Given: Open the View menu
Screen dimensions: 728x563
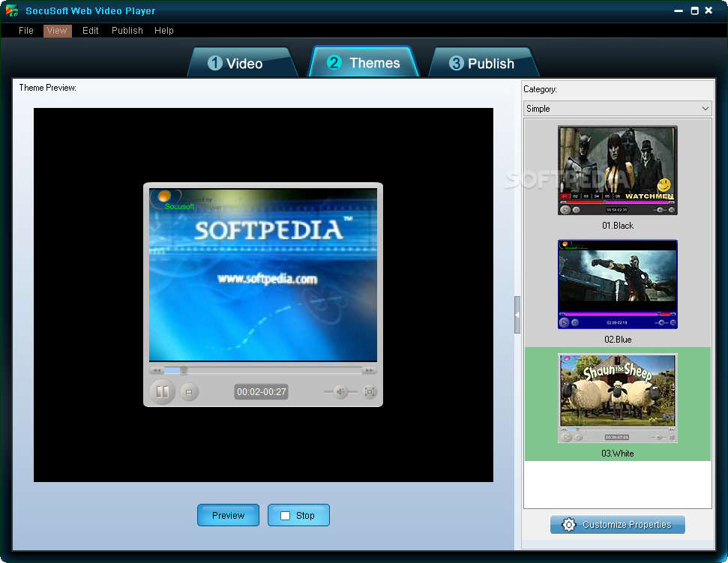Looking at the screenshot, I should click(57, 31).
